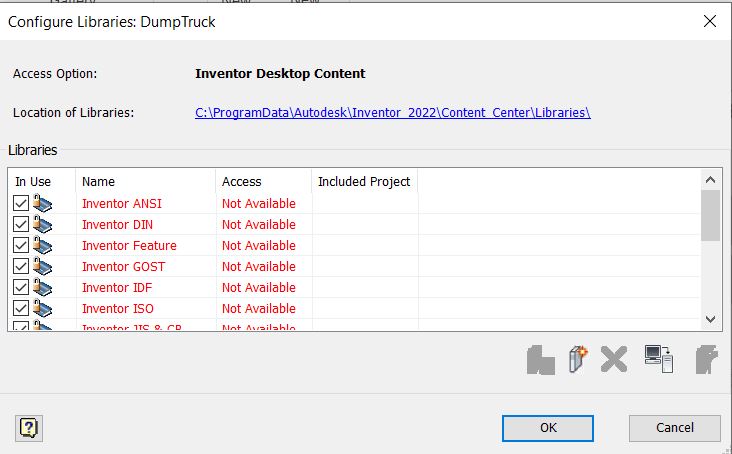
Task: Click the rightmost grayed library tool icon
Action: click(x=706, y=360)
